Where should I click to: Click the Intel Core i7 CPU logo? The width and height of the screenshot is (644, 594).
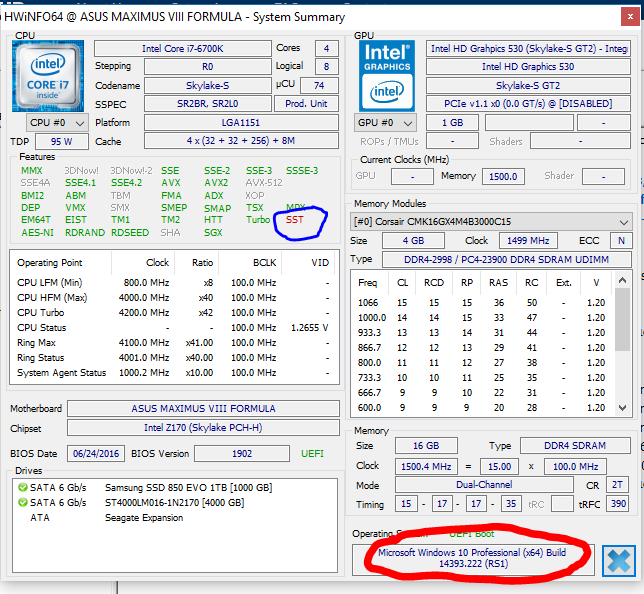click(48, 76)
